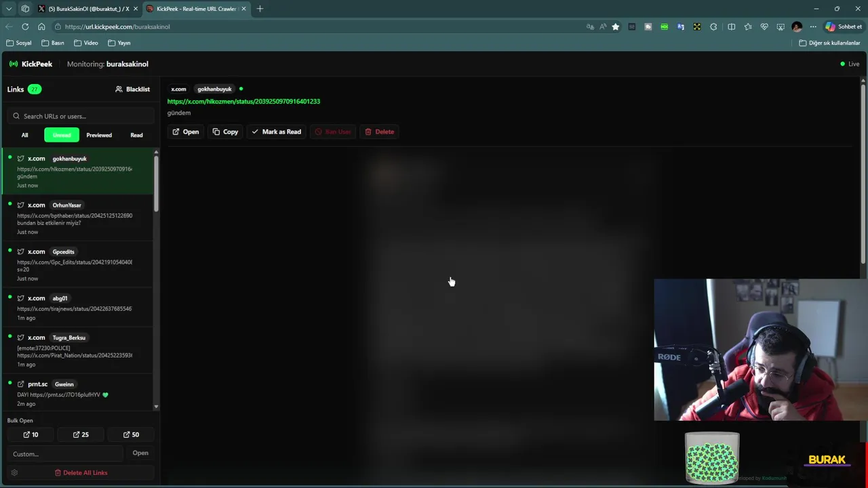Open settings gear in sidebar footer
Screen dimensions: 868x488
coord(14,472)
